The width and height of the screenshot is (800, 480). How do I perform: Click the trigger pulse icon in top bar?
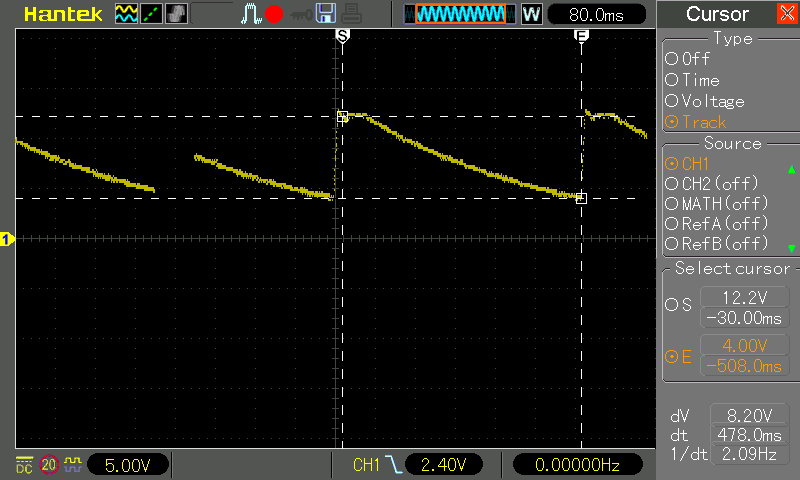tap(251, 14)
